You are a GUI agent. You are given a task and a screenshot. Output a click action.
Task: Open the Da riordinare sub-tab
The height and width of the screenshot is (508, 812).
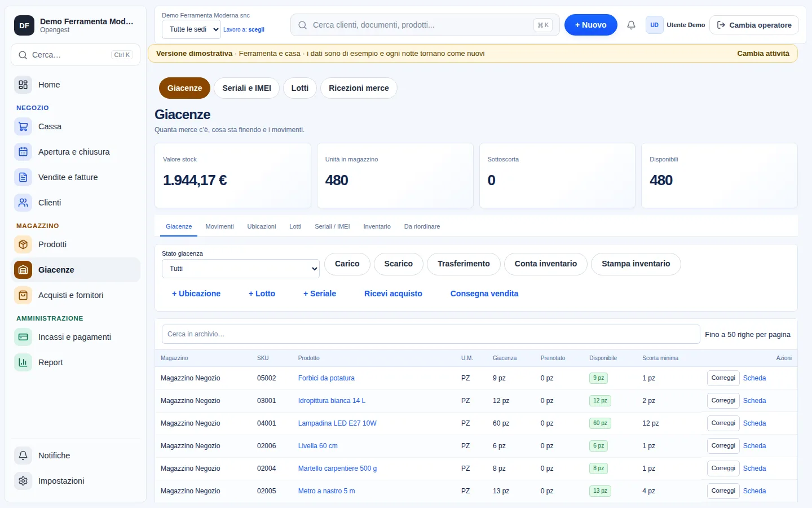point(422,226)
